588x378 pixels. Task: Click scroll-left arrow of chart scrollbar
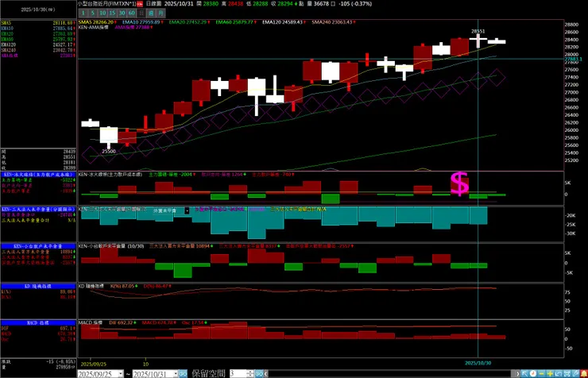click(x=266, y=373)
